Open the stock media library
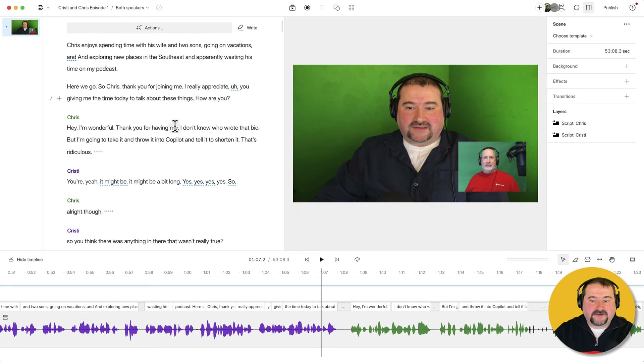Image resolution: width=644 pixels, height=362 pixels. (x=292, y=7)
